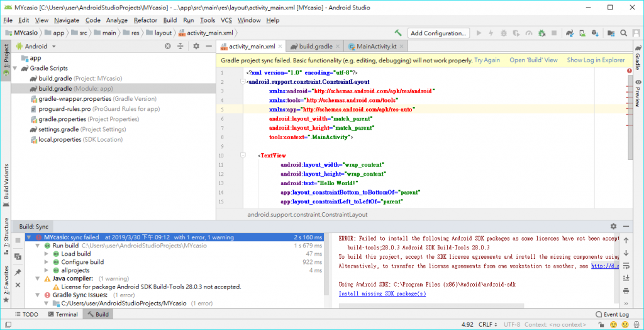This screenshot has width=644, height=330.
Task: Open the AVD Manager icon
Action: click(582, 33)
